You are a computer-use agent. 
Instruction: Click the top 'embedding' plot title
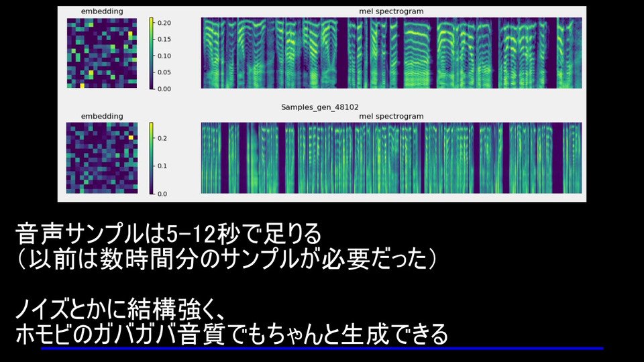click(x=102, y=11)
